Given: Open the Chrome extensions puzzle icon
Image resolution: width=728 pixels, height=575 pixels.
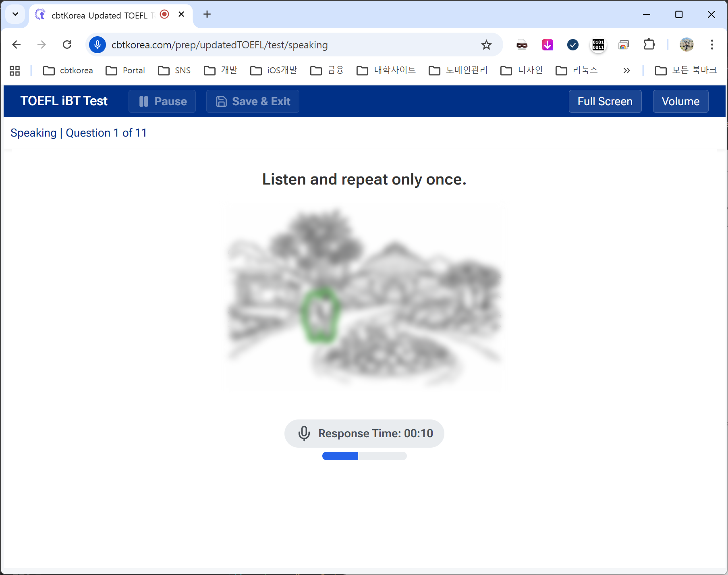Looking at the screenshot, I should pyautogui.click(x=649, y=45).
